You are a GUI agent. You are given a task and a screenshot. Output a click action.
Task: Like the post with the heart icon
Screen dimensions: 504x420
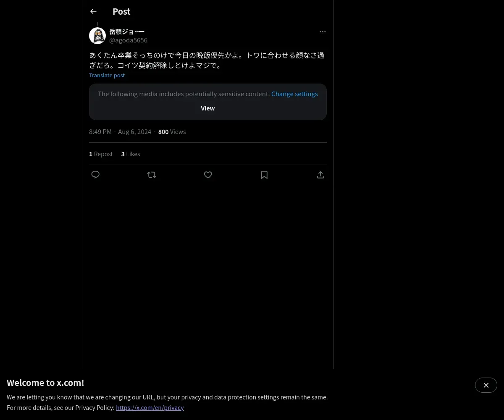(x=208, y=175)
